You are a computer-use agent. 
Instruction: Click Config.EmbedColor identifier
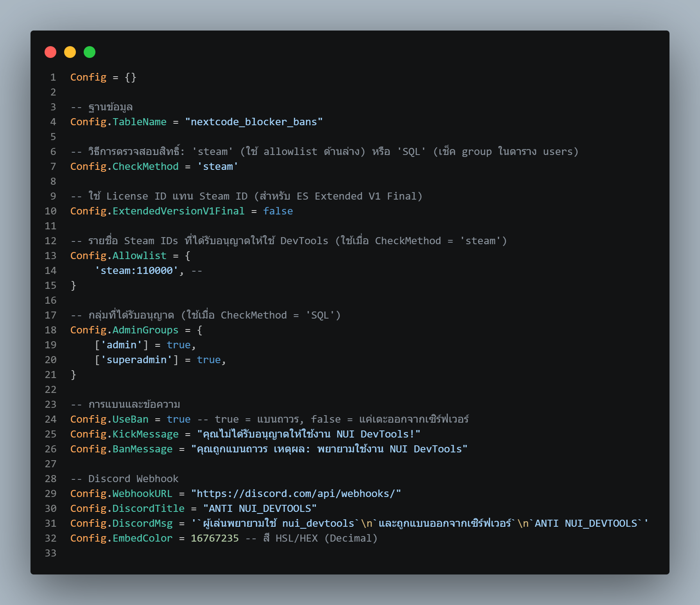click(121, 538)
